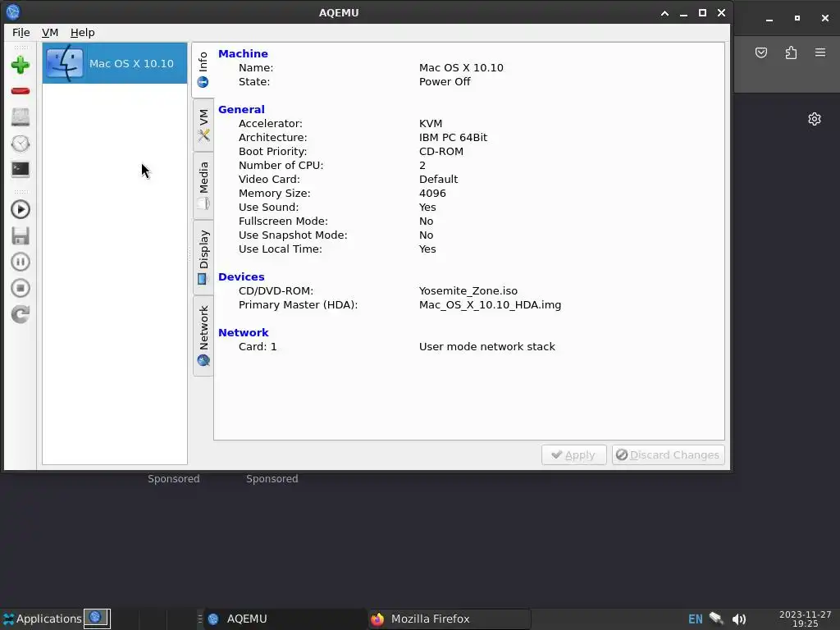This screenshot has width=840, height=630.
Task: Switch to the Network tab
Action: pos(203,336)
